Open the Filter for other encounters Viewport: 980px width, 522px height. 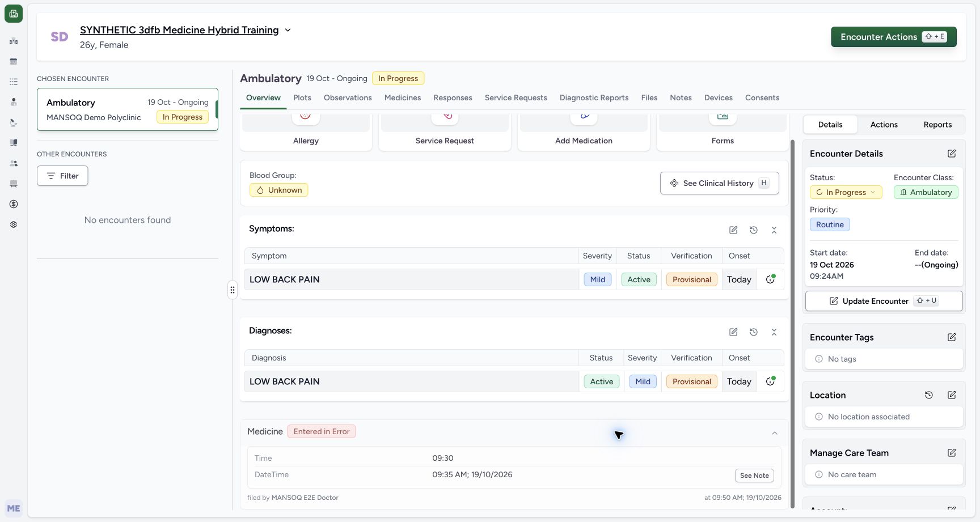pos(62,176)
